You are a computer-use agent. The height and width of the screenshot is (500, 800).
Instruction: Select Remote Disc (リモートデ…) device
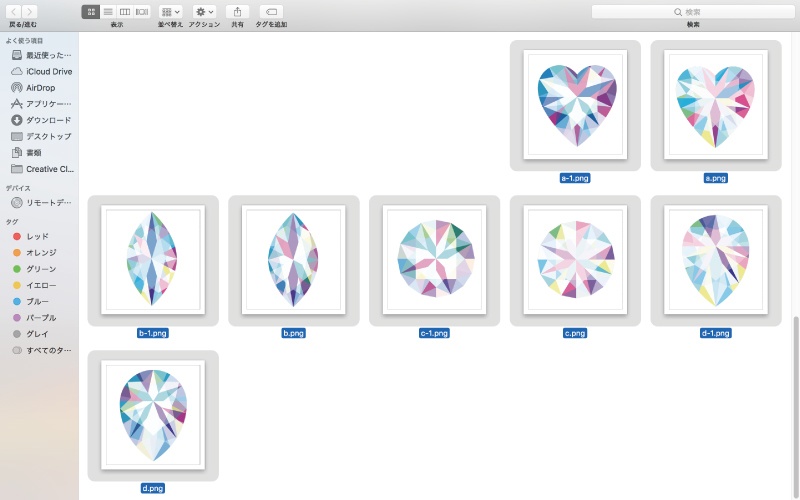41,203
